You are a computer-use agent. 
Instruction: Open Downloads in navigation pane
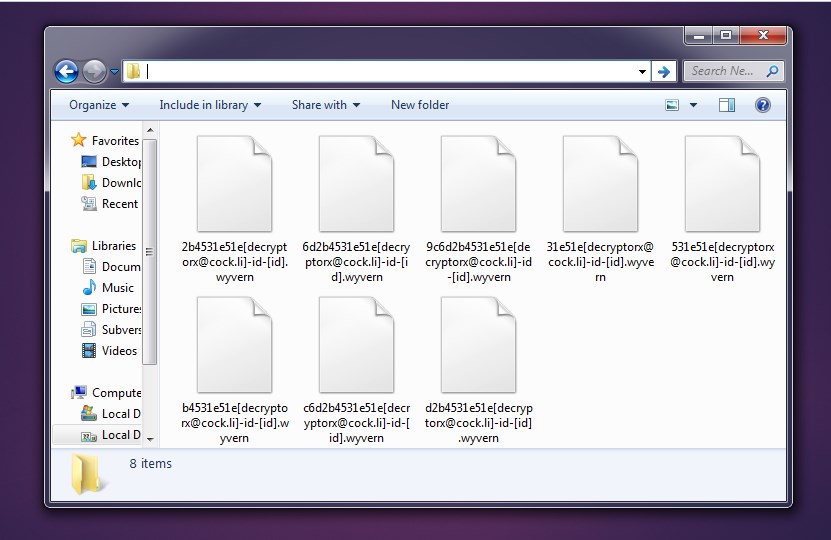[111, 183]
